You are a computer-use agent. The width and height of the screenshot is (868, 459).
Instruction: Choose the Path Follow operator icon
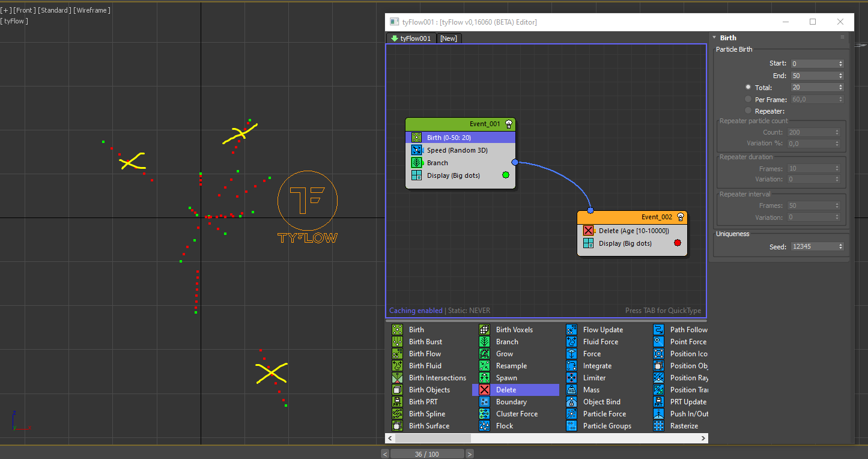pyautogui.click(x=658, y=330)
